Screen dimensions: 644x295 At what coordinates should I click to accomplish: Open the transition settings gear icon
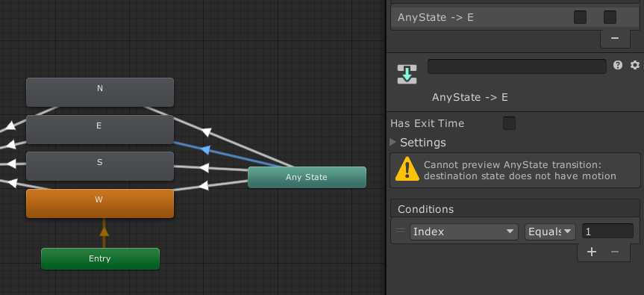[x=635, y=65]
